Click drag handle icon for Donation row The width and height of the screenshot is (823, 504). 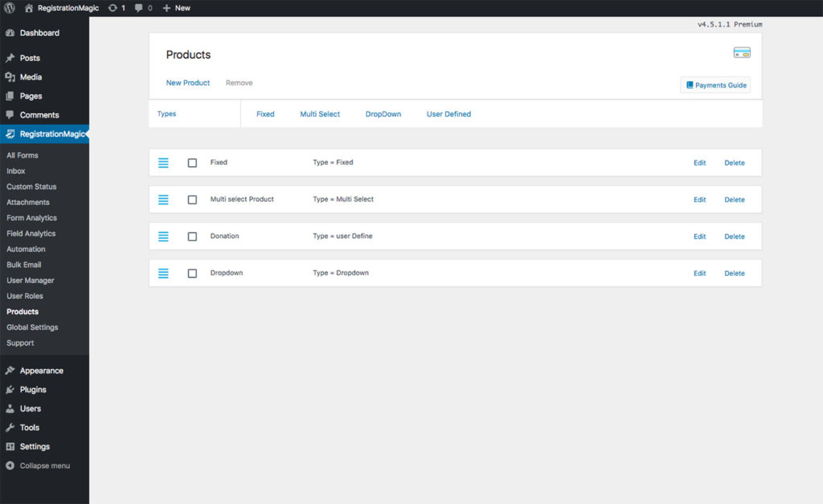pyautogui.click(x=163, y=236)
